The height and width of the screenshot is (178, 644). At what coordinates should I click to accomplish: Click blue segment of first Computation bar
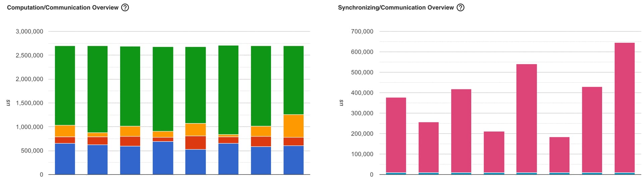coord(65,159)
